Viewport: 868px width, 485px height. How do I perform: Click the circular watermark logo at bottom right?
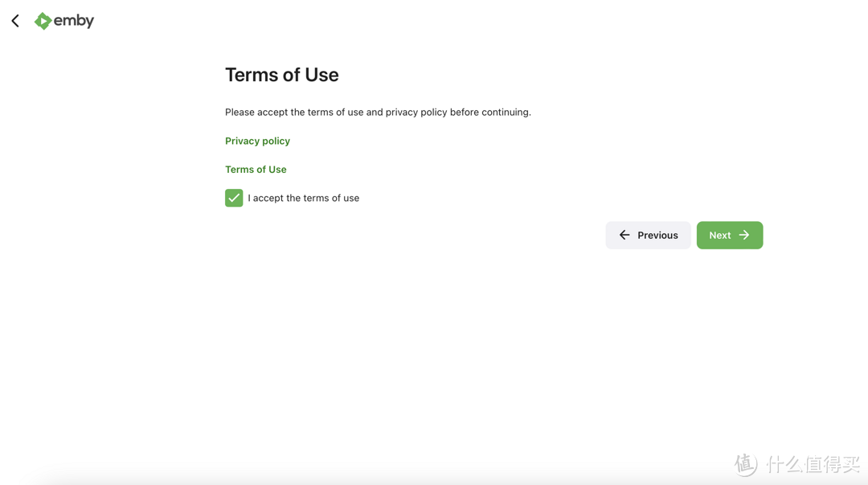(746, 464)
